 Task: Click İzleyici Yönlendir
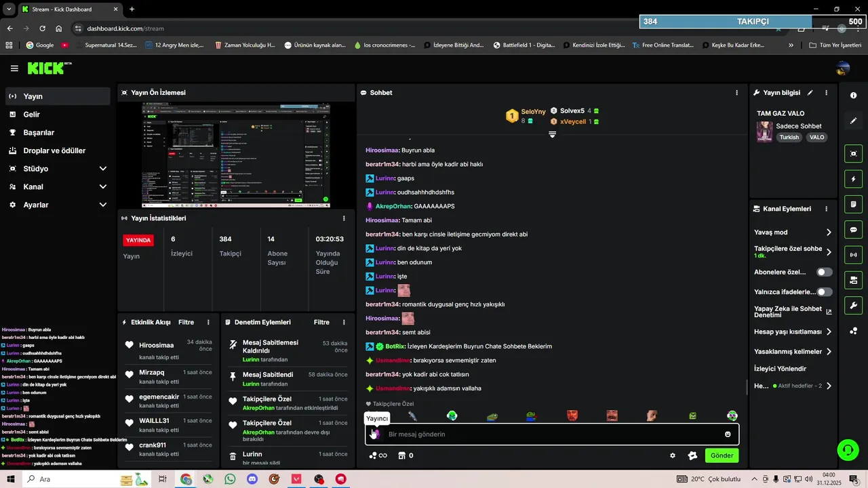(x=781, y=369)
